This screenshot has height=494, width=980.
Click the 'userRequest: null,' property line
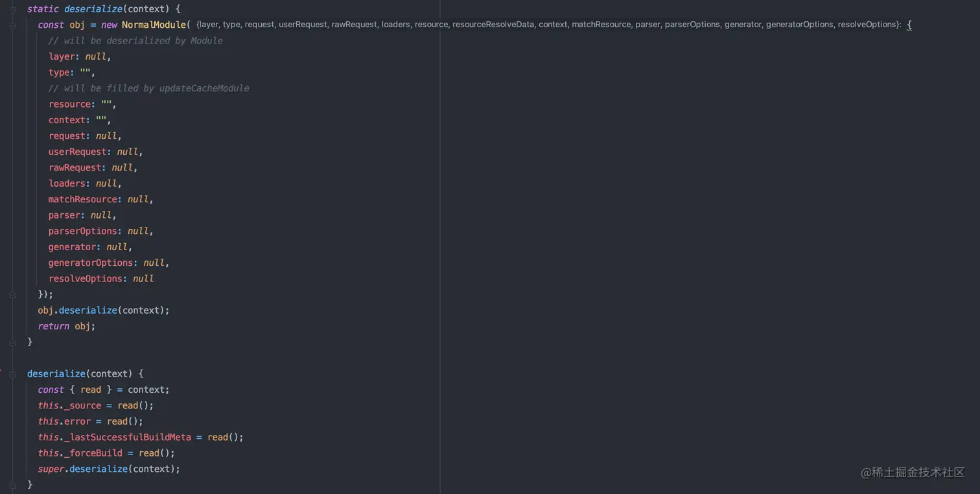tap(95, 152)
